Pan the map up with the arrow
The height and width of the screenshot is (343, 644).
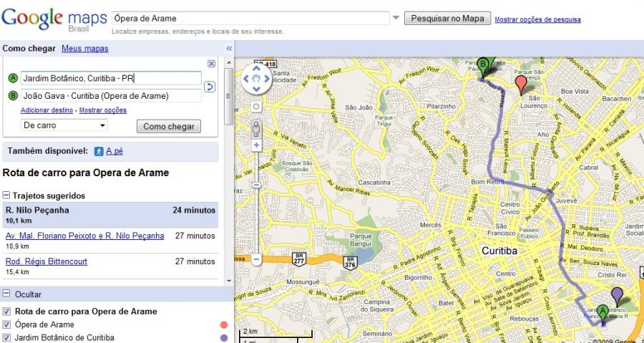point(256,68)
